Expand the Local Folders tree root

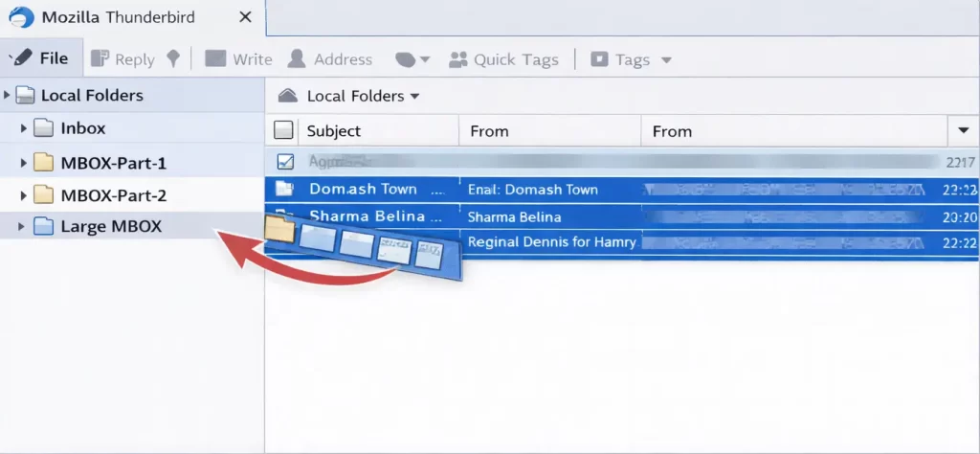click(x=7, y=96)
